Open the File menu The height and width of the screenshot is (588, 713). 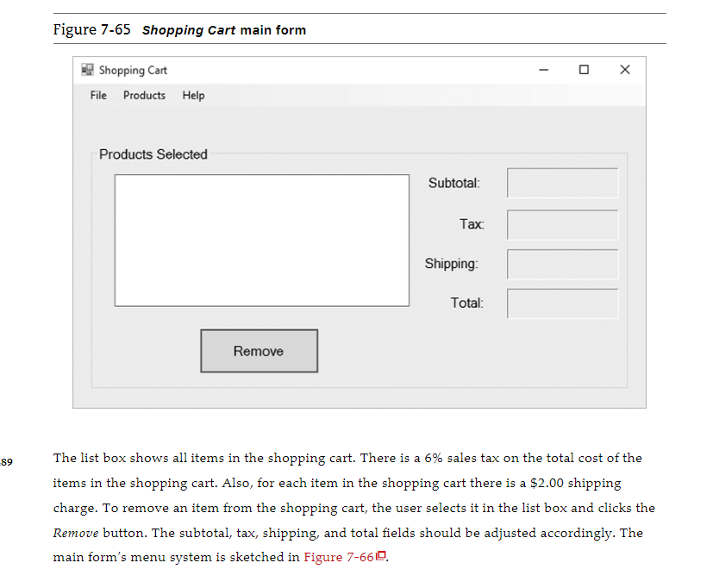point(97,95)
